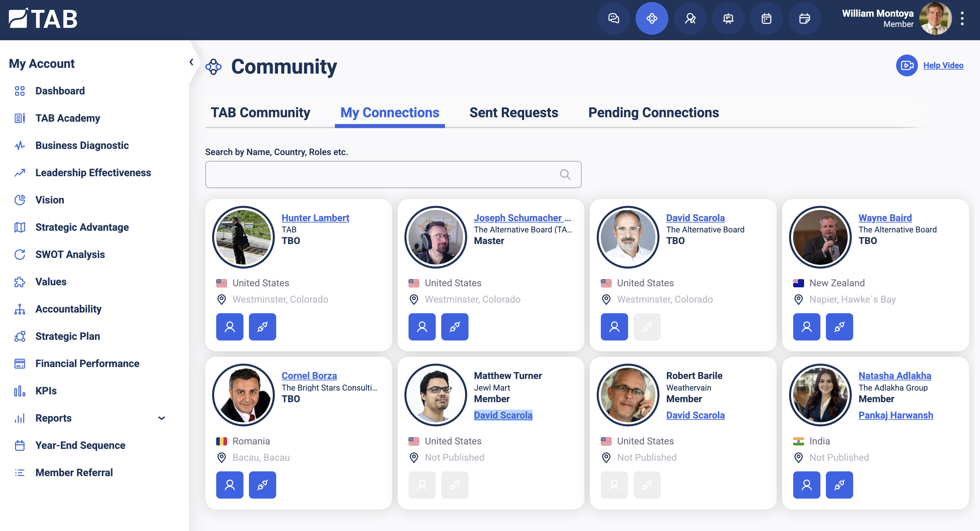Viewport: 980px width, 531px height.
Task: Open the Sent Requests tab
Action: (514, 112)
